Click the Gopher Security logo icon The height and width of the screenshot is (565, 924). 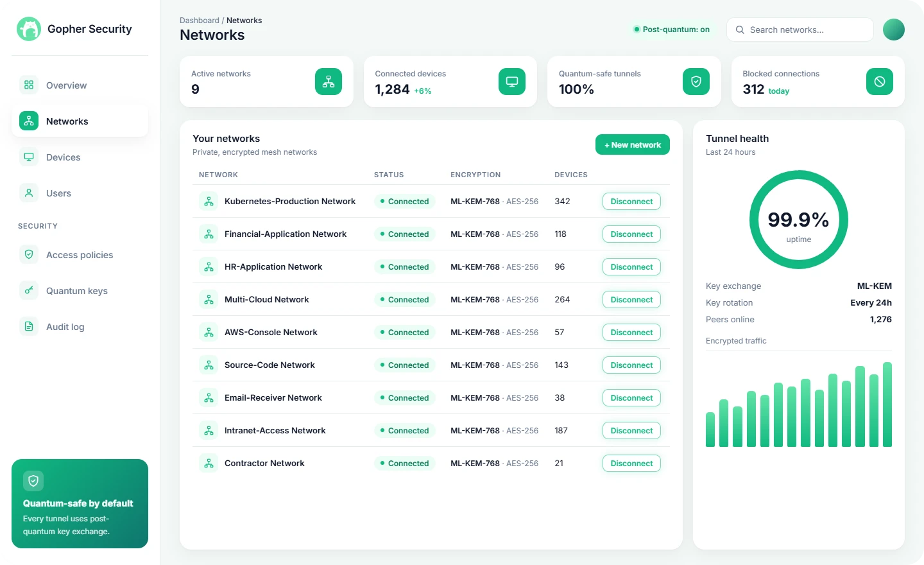pyautogui.click(x=29, y=29)
